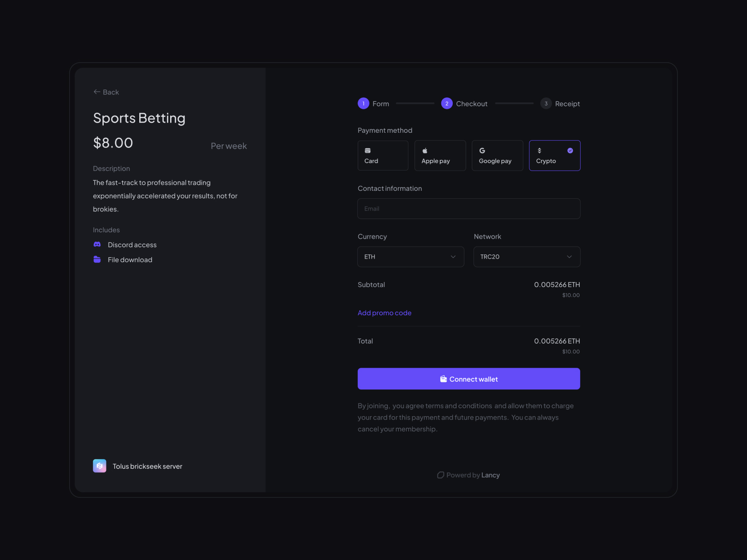747x560 pixels.
Task: Click the Total 0.005266 ETH amount
Action: click(x=557, y=341)
